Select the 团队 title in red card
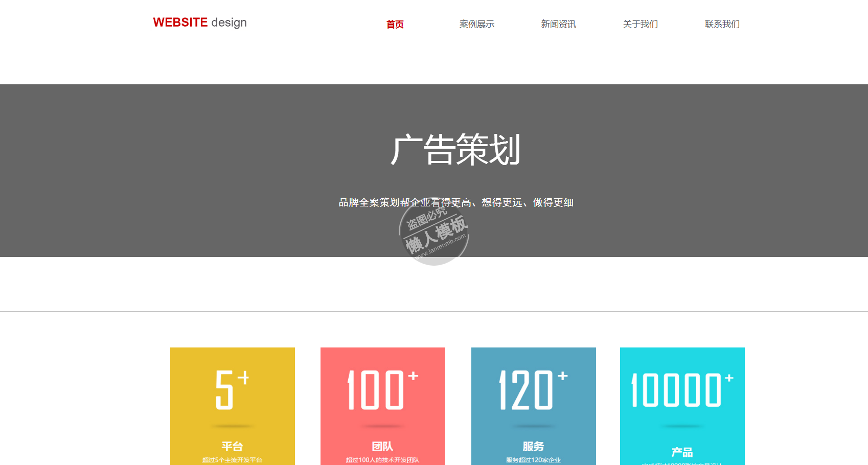Viewport: 868px width, 465px height. click(382, 446)
